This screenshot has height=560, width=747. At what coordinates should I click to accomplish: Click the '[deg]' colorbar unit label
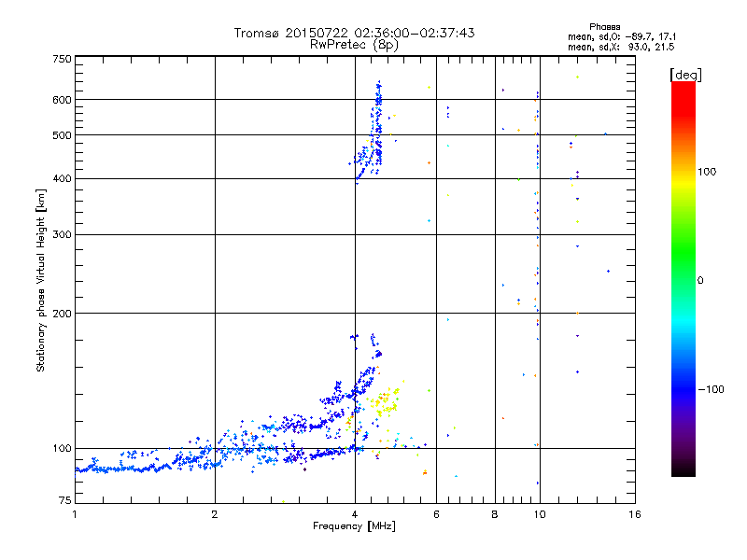click(x=685, y=75)
